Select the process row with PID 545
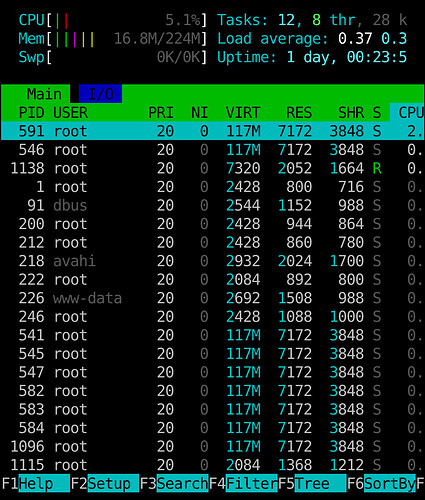 click(212, 354)
